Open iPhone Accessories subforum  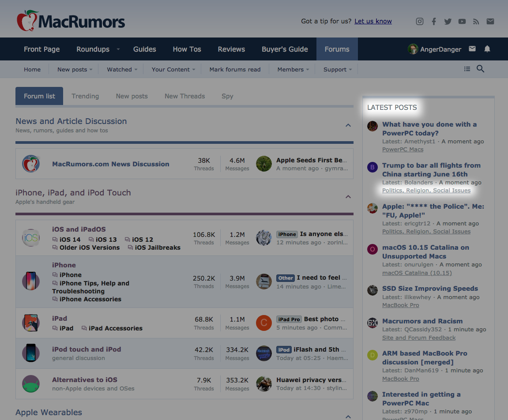coord(90,299)
